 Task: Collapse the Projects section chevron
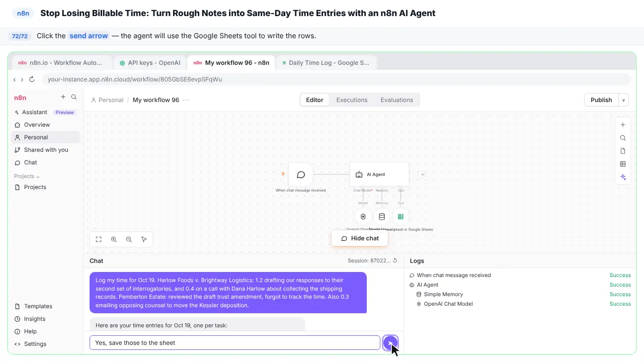(x=38, y=176)
